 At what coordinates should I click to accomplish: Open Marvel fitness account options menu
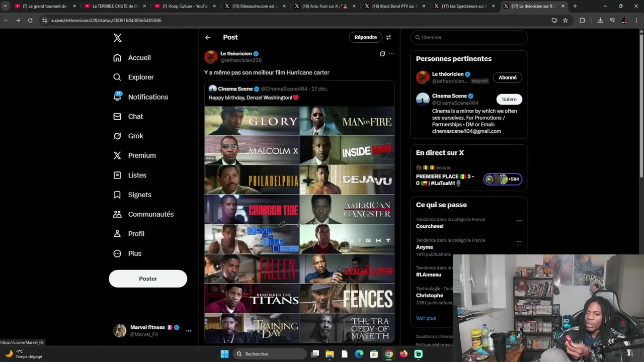[x=189, y=331]
